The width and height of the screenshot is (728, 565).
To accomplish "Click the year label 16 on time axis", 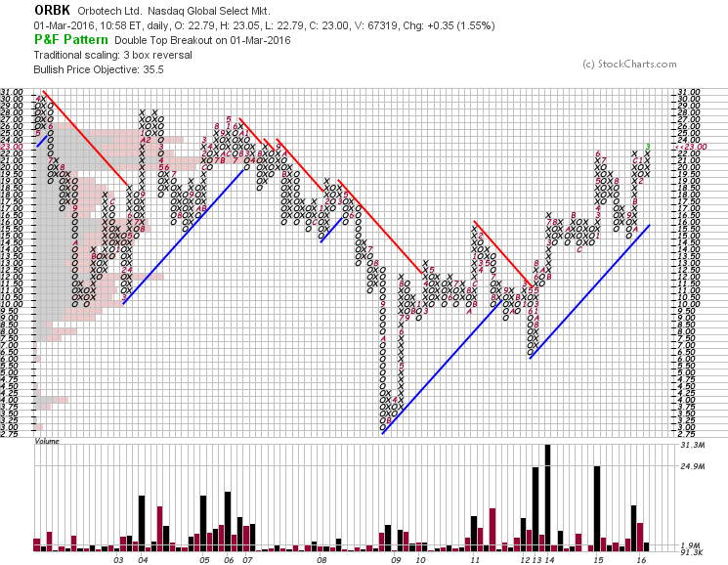I will click(x=641, y=560).
